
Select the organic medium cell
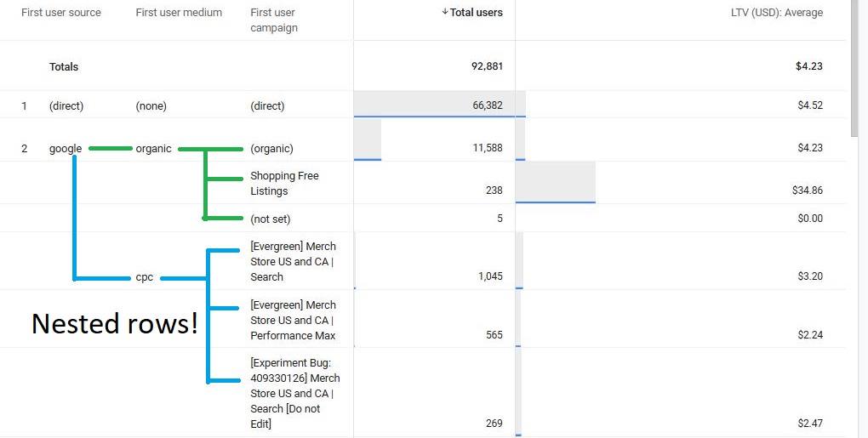pos(153,149)
